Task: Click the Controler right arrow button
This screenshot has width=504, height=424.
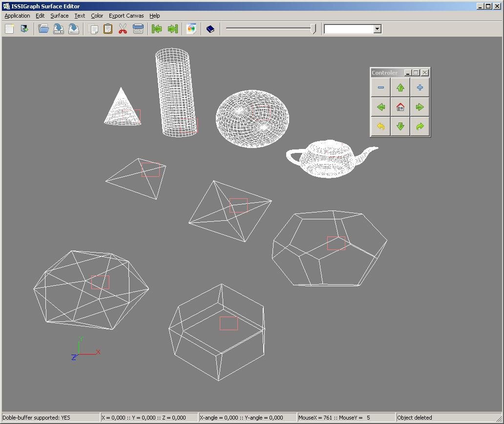Action: pyautogui.click(x=420, y=106)
